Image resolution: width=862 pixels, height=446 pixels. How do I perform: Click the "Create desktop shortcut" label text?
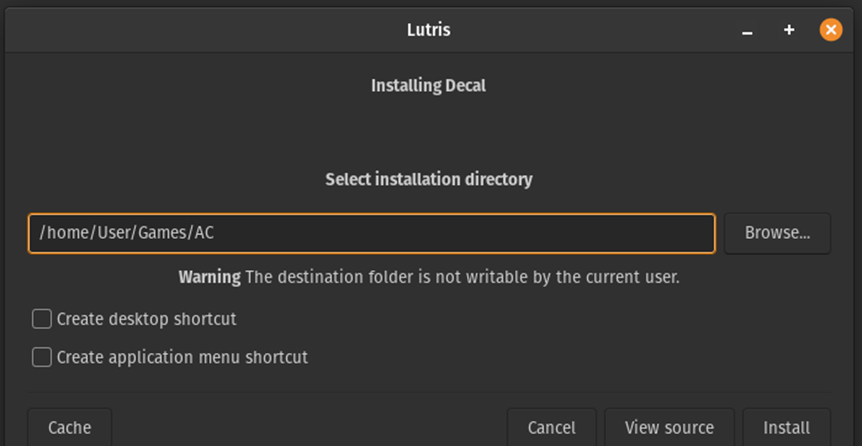[146, 319]
